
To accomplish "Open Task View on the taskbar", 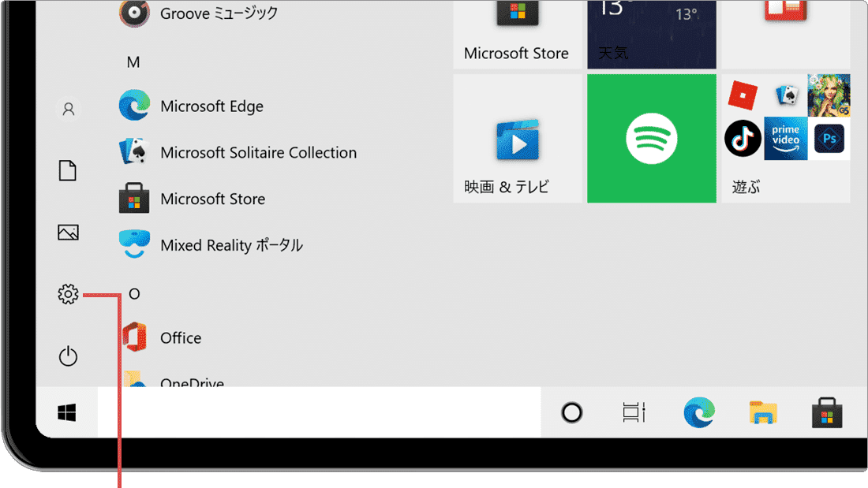I will pos(634,413).
